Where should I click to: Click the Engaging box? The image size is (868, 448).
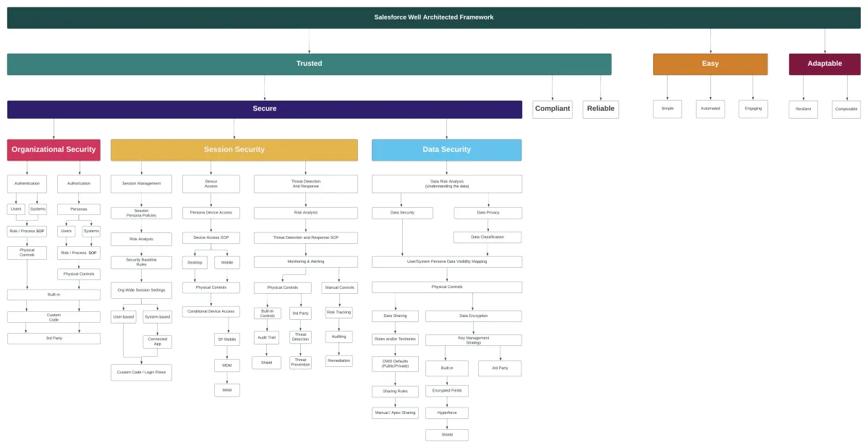point(753,109)
